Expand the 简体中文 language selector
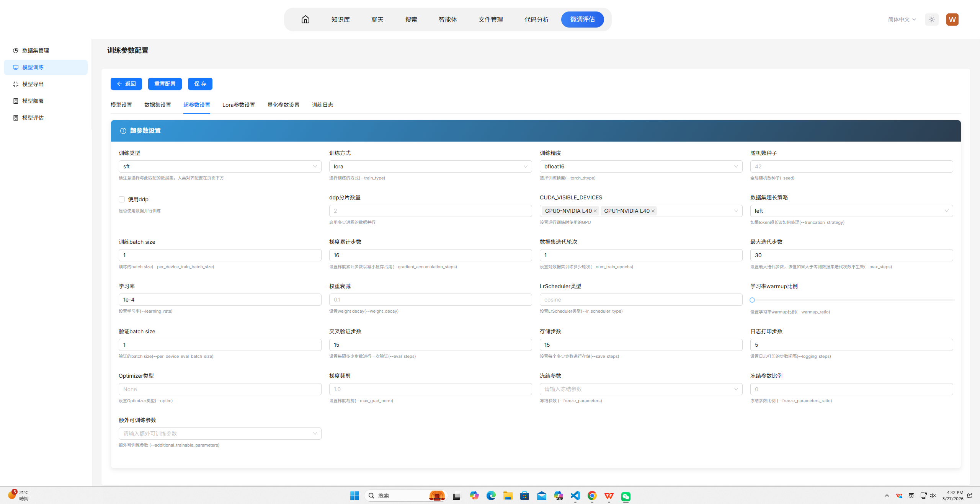Image resolution: width=980 pixels, height=504 pixels. coord(902,20)
